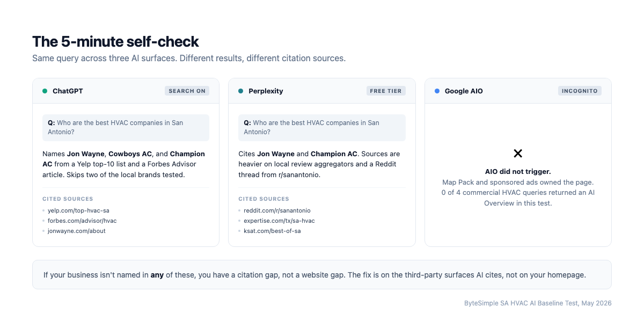Click CITED SOURCES label in Perplexity card
This screenshot has height=328, width=644.
pyautogui.click(x=264, y=199)
